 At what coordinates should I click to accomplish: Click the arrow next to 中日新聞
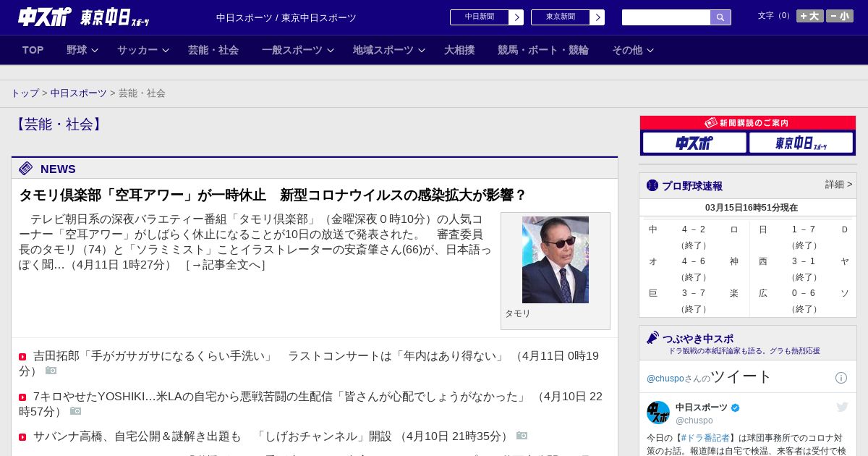point(516,17)
